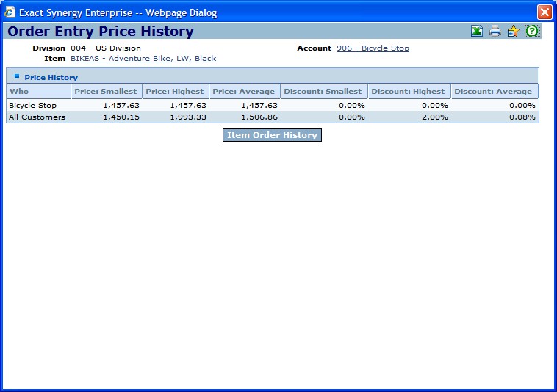
Task: Open item link BIKEAS - Adventure Bike
Action: (x=143, y=59)
